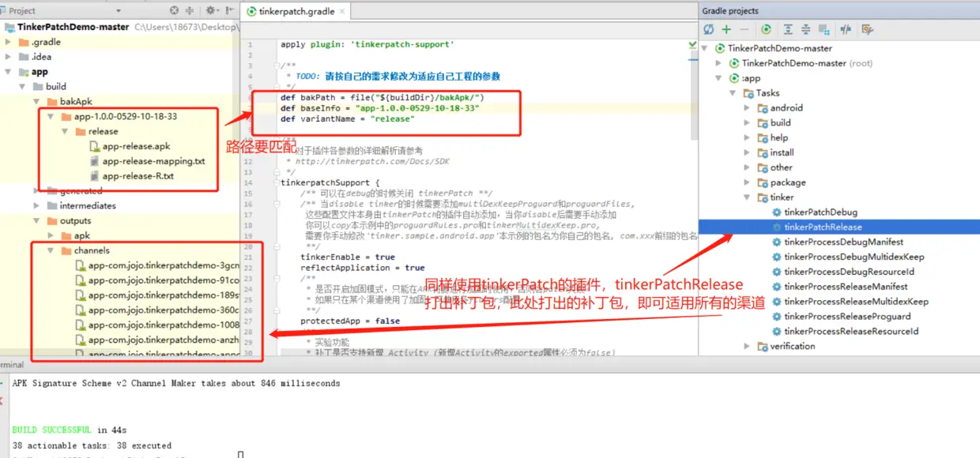Viewport: 980px width, 458px height.
Task: Select the channels folder
Action: tap(92, 251)
